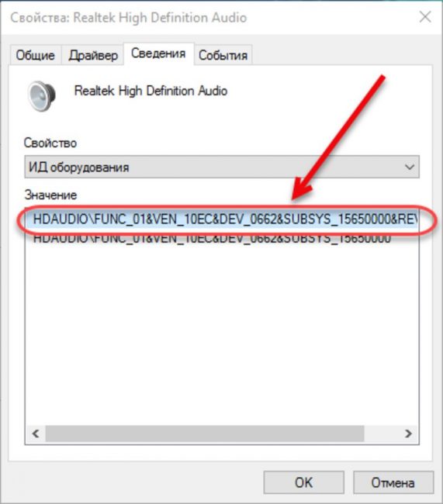Click the horizontal scrollbar thumb

coord(205,433)
